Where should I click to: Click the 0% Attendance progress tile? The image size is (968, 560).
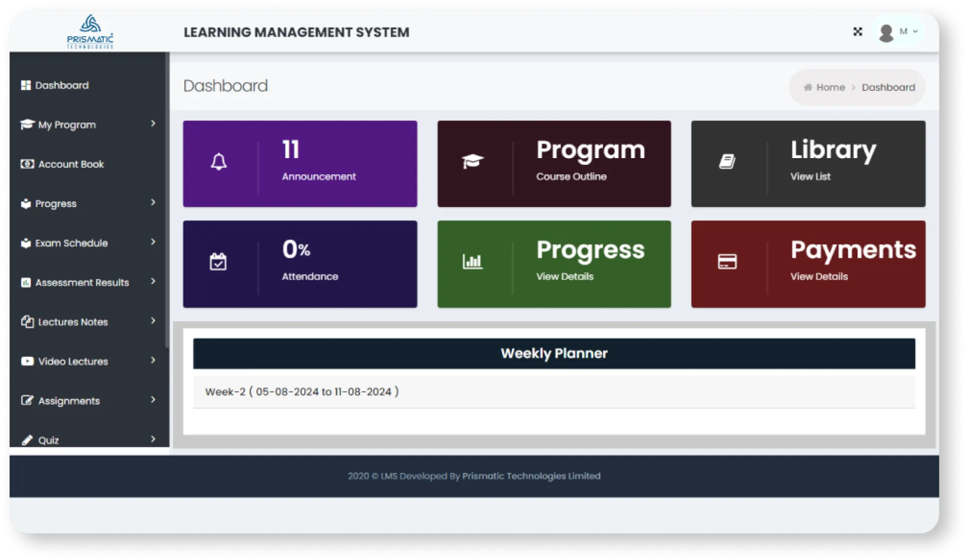click(x=300, y=264)
